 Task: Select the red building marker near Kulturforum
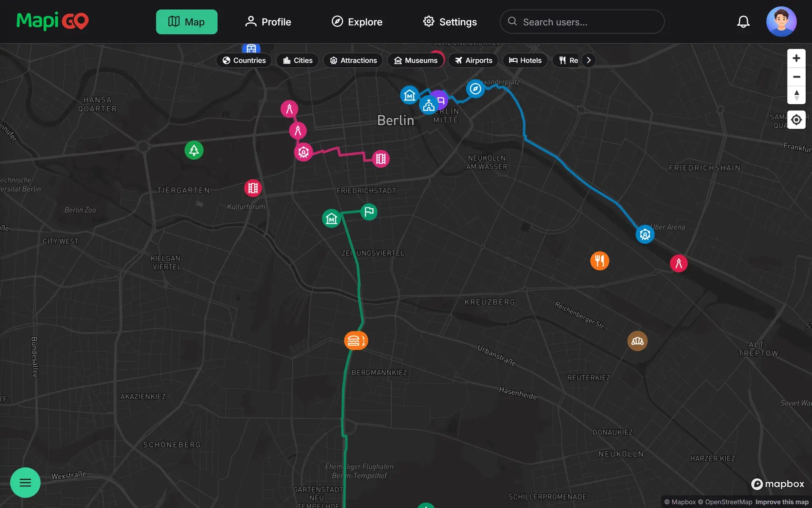click(253, 188)
